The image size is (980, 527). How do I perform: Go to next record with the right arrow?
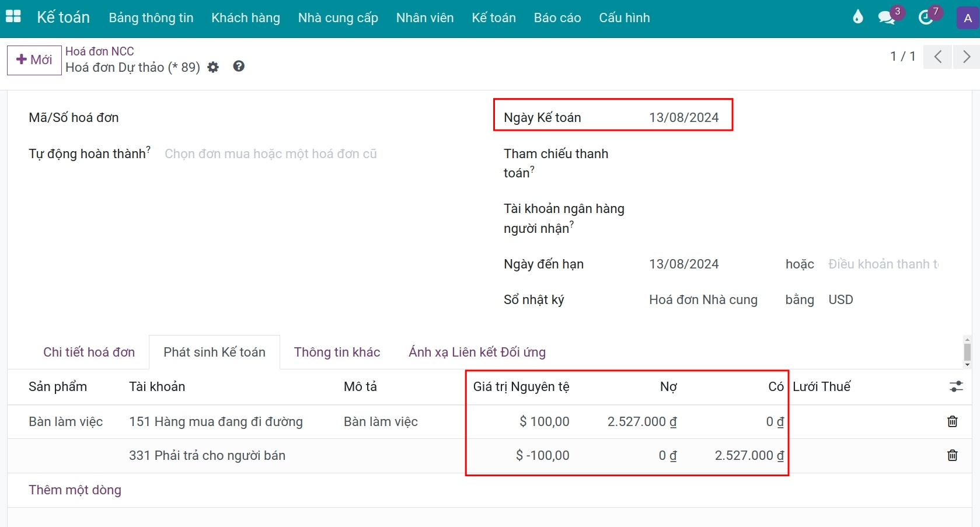pos(967,57)
